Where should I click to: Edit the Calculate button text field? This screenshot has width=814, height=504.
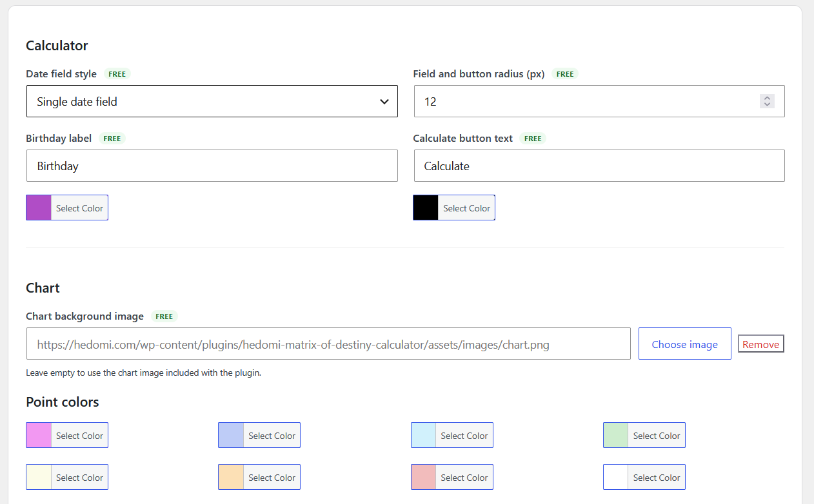pyautogui.click(x=599, y=166)
